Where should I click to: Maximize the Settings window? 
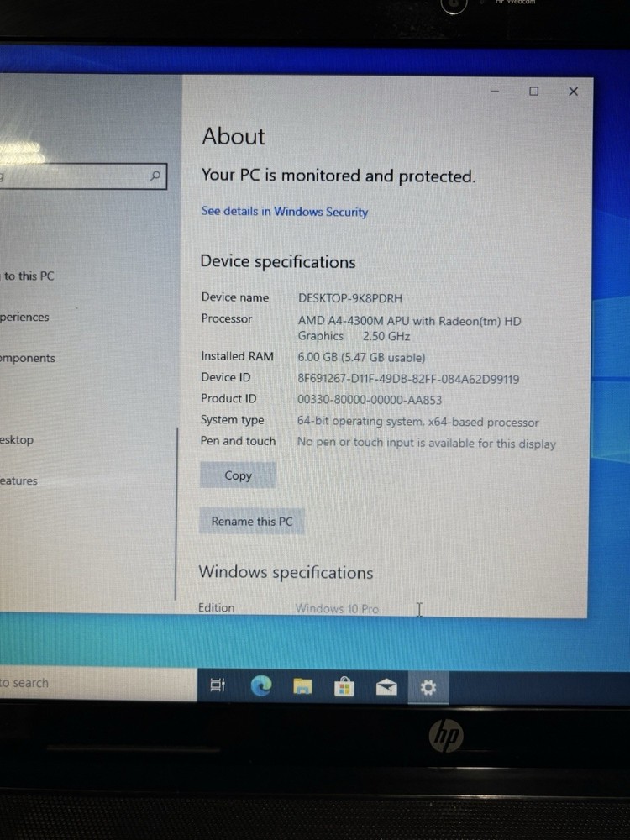click(x=533, y=91)
